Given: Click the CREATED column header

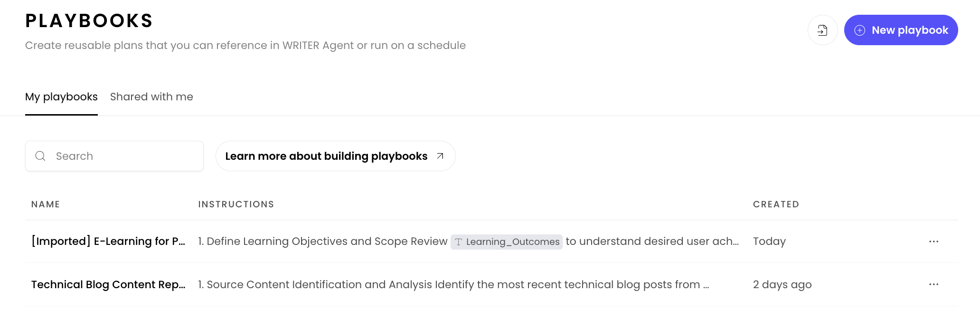Looking at the screenshot, I should (776, 204).
